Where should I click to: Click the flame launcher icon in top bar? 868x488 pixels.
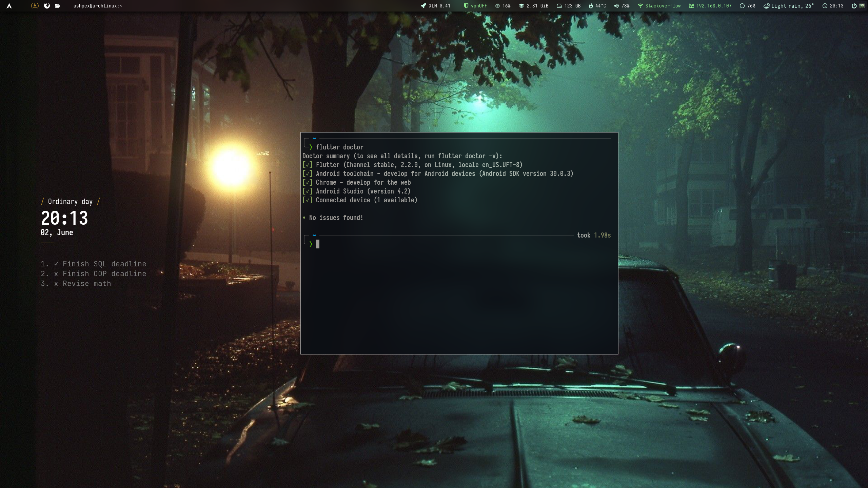(x=35, y=6)
